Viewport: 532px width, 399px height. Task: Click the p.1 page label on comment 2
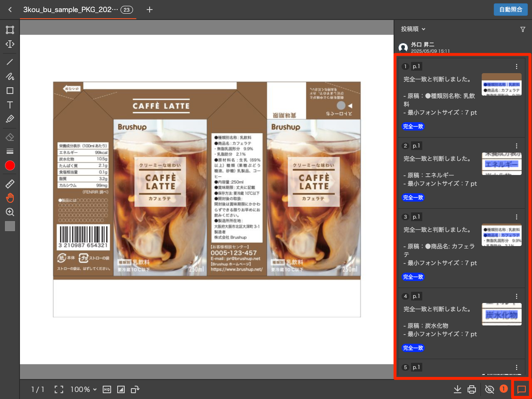[416, 146]
